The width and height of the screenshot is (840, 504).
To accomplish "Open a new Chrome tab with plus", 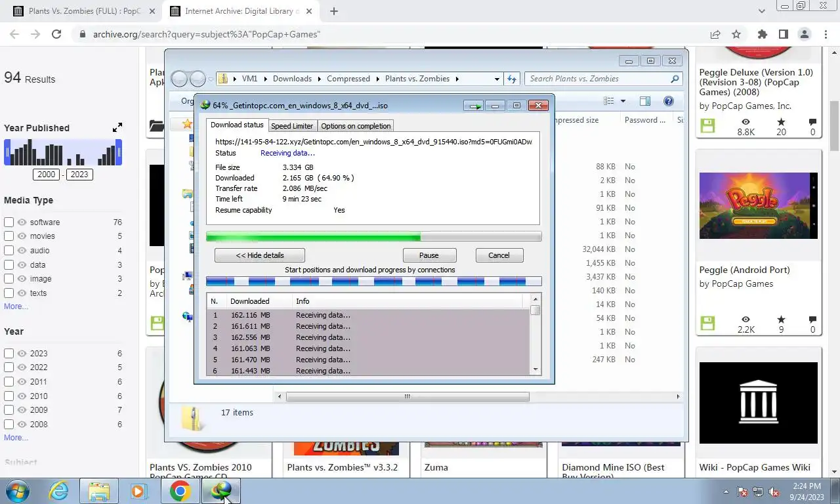I will pyautogui.click(x=334, y=11).
